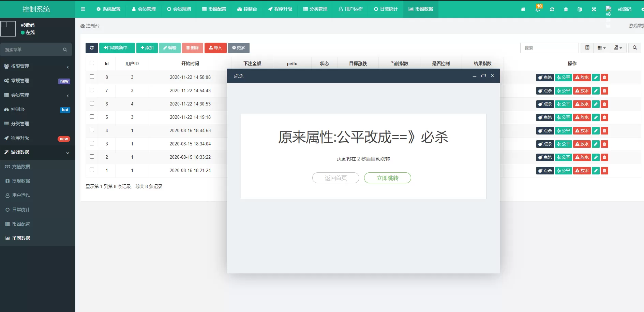Click the 立即跳转 button in dialog

tap(387, 178)
